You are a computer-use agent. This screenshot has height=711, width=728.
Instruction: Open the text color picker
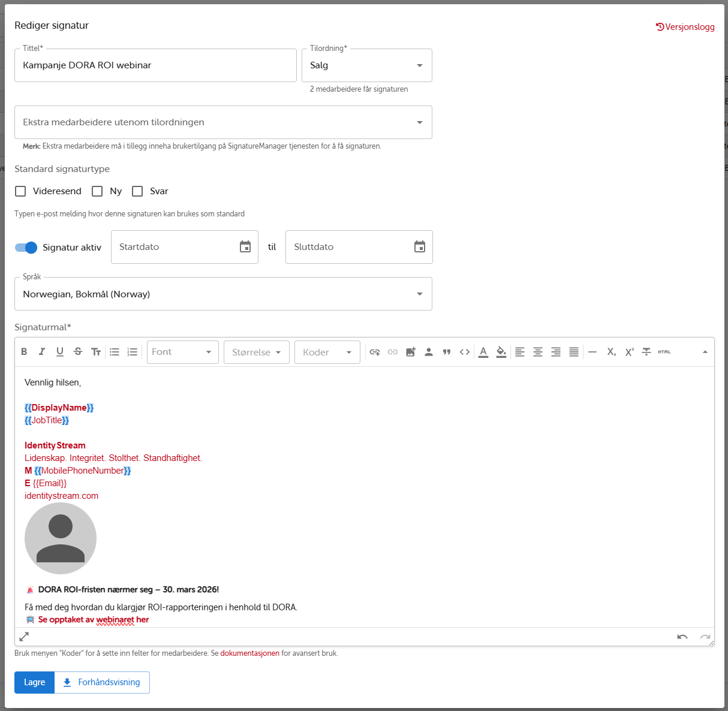(x=483, y=352)
